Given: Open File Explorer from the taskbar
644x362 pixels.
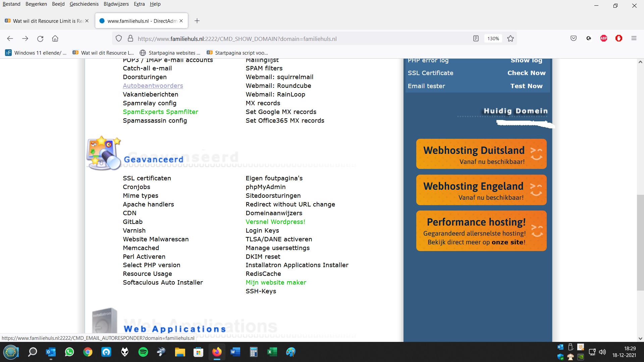Looking at the screenshot, I should (x=180, y=352).
